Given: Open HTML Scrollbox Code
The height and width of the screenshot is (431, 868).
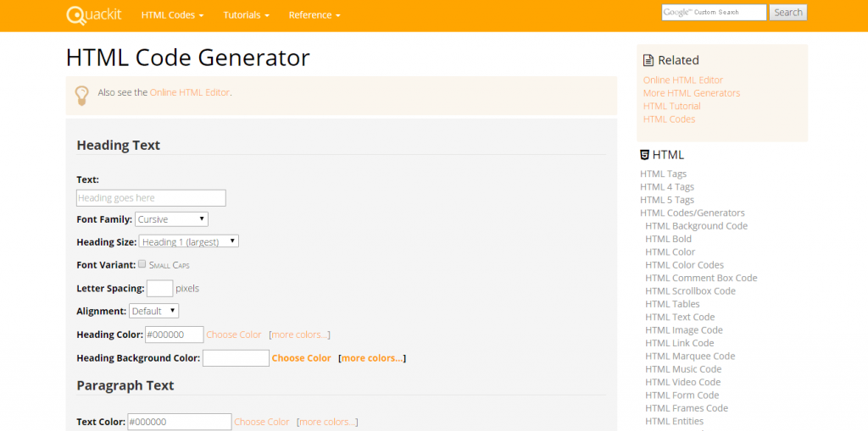Looking at the screenshot, I should (690, 291).
